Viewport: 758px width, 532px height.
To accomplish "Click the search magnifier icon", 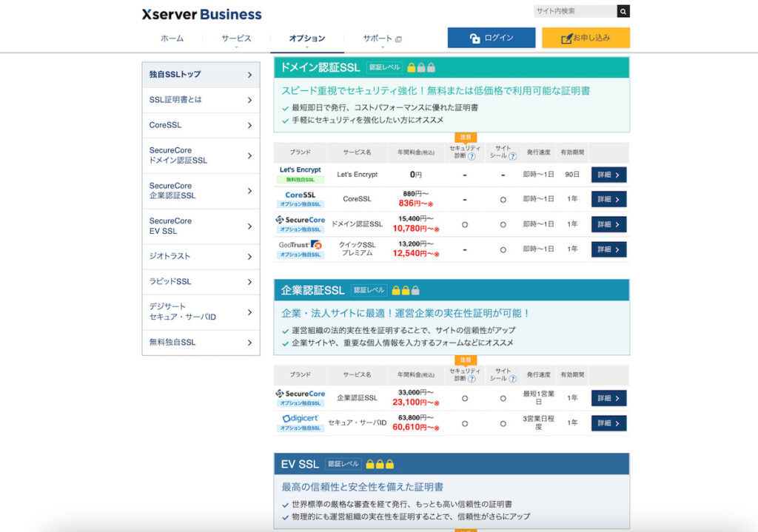I will pos(623,11).
